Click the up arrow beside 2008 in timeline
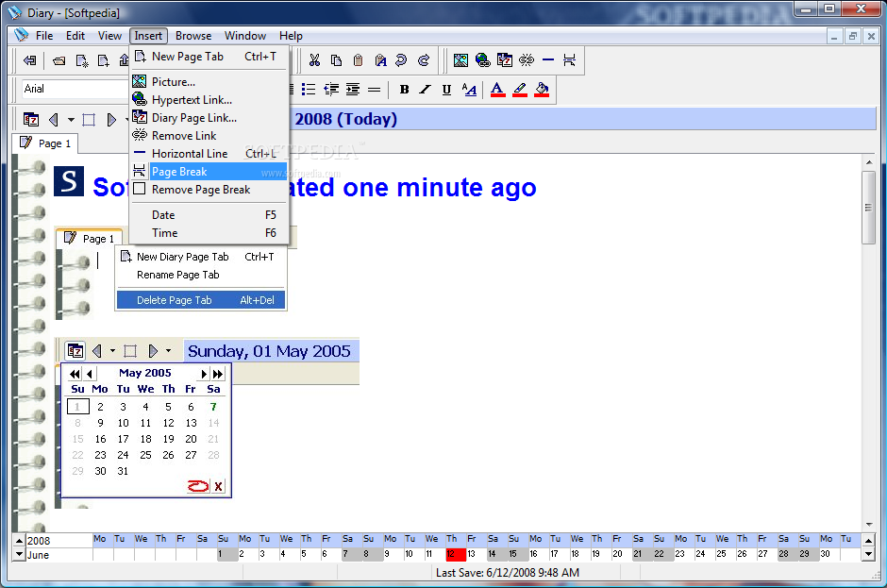 (19, 541)
